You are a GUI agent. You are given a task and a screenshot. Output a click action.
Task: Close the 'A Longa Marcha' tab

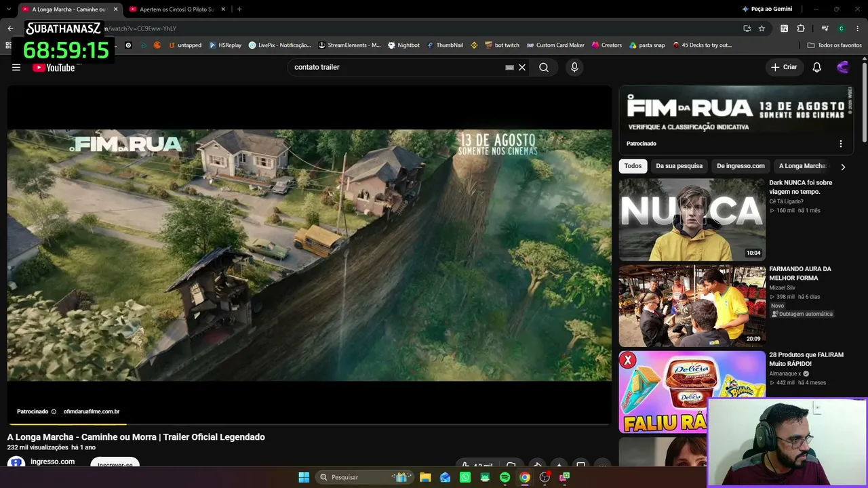115,9
